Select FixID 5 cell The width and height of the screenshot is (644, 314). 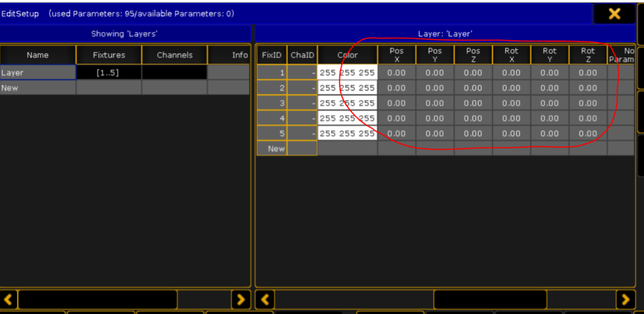click(272, 133)
